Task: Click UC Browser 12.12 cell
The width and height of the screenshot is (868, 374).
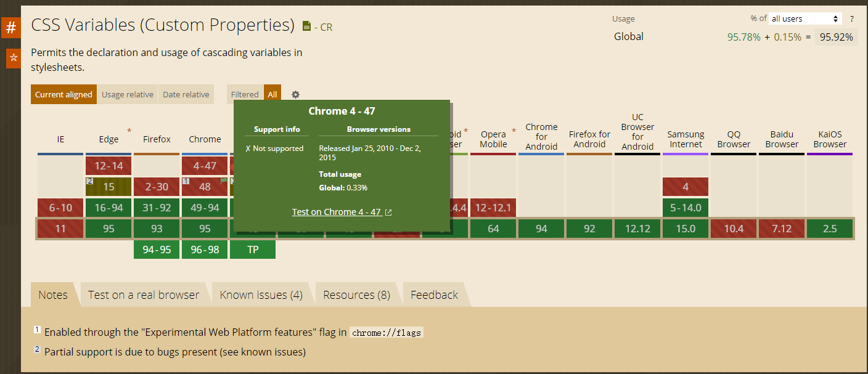Action: 637,229
